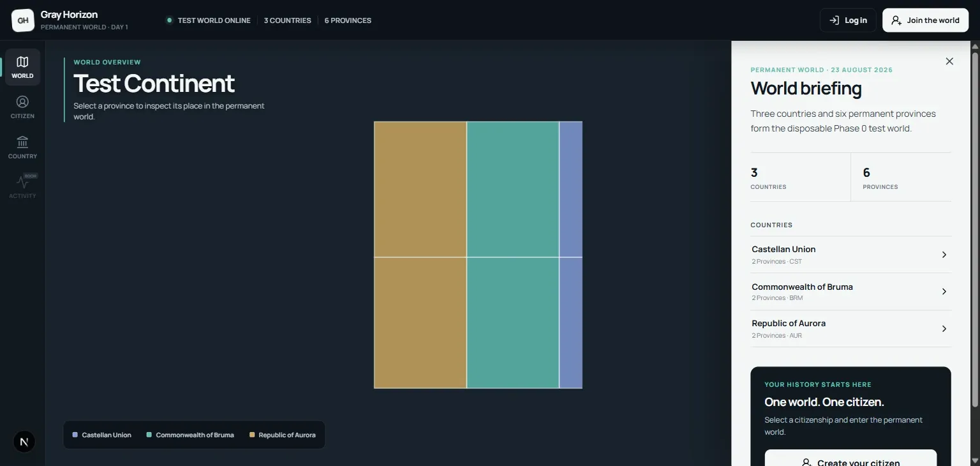Click the PERMANENT WORLD · DAY 1 subtitle

click(x=84, y=27)
